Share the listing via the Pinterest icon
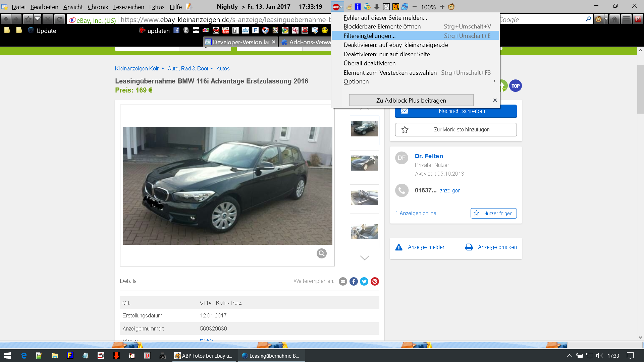The image size is (644, 362). click(375, 281)
